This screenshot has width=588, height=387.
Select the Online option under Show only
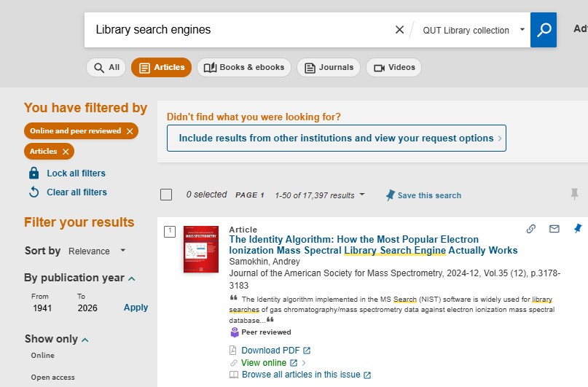42,355
